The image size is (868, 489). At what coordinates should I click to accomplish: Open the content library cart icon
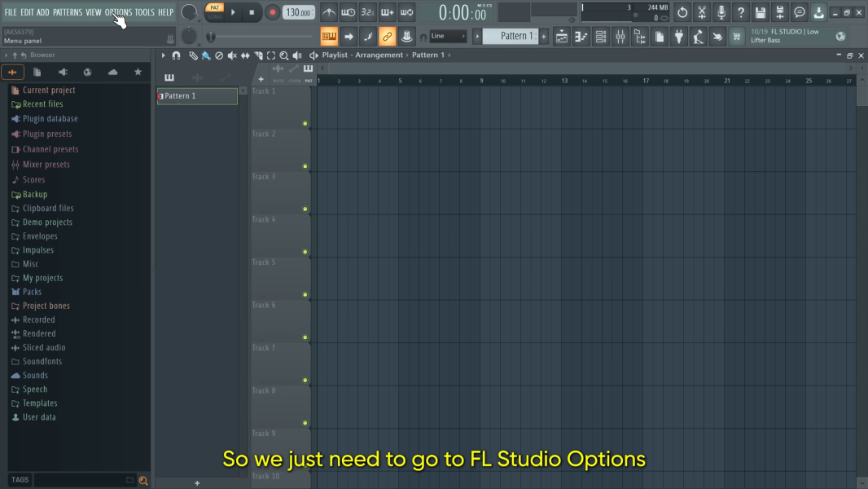[736, 37]
